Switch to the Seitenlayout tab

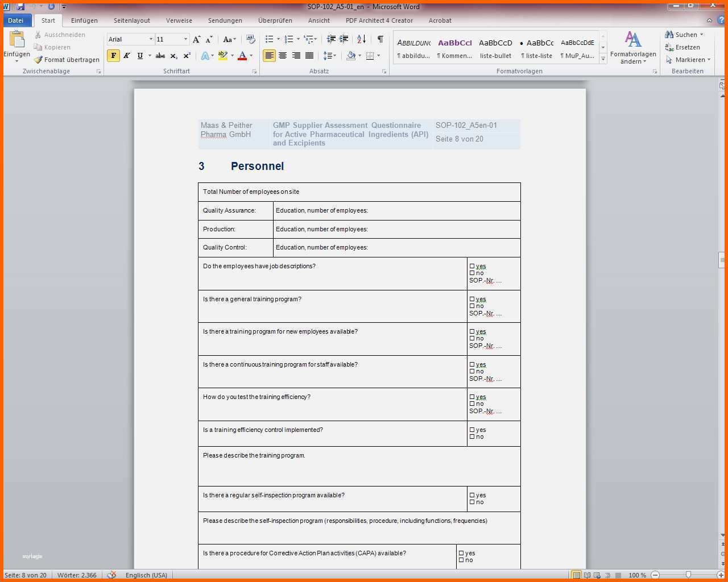[x=132, y=20]
